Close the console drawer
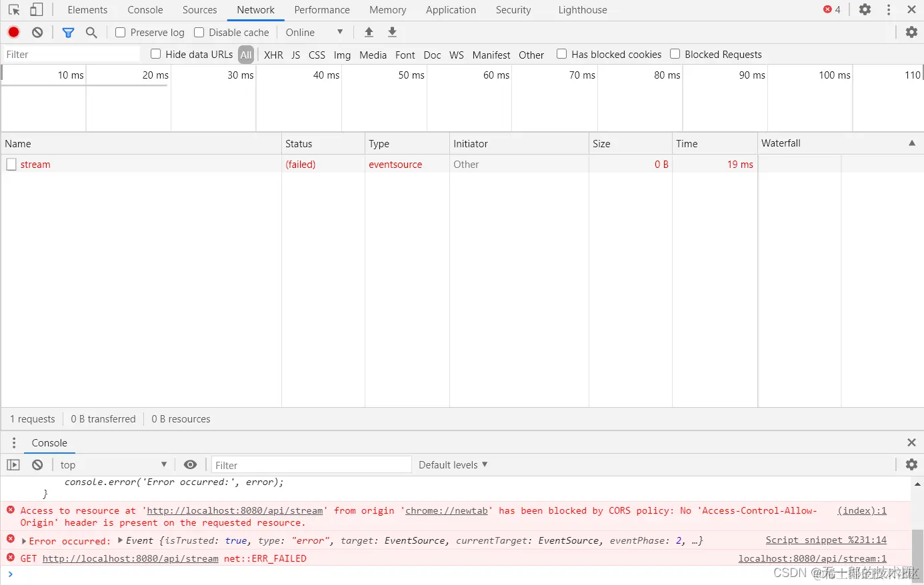The height and width of the screenshot is (585, 924). coord(911,442)
